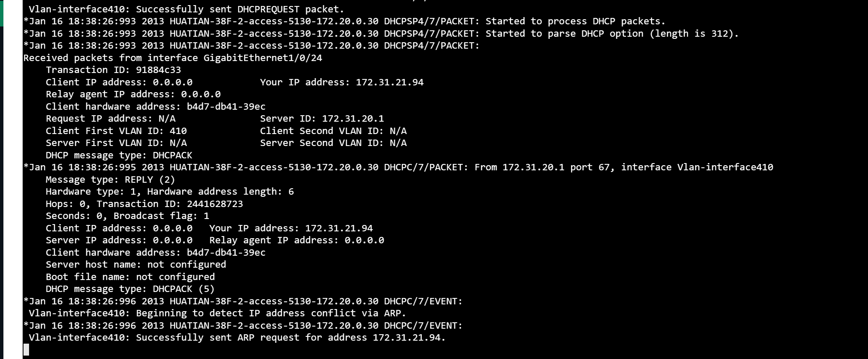The image size is (868, 359).
Task: Click the Client Second VLAN ID field
Action: (333, 131)
